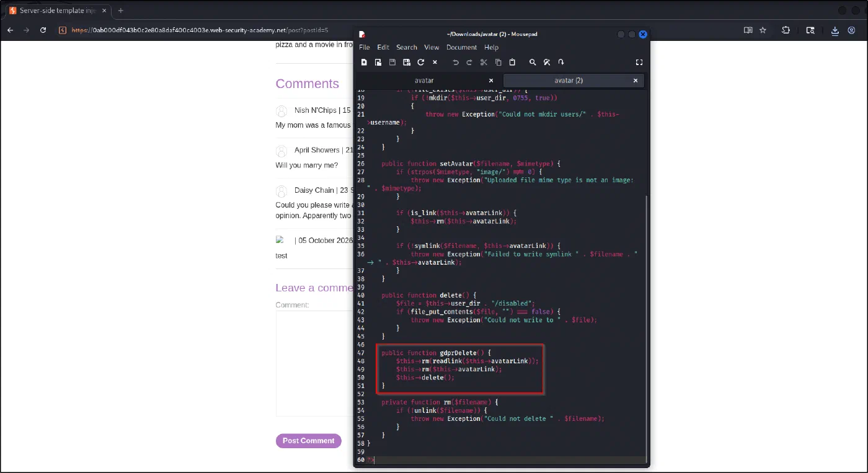The height and width of the screenshot is (473, 868).
Task: Close the avatar (2) tab
Action: [x=635, y=81]
